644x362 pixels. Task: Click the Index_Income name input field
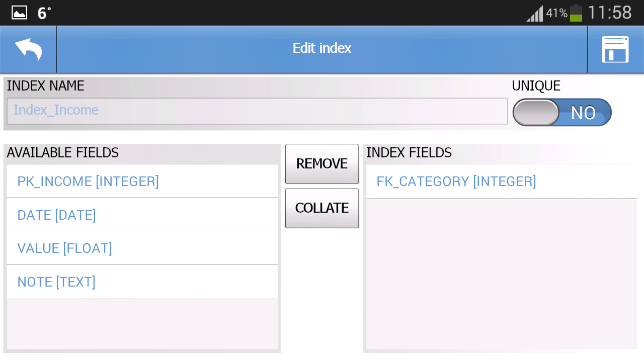point(257,111)
